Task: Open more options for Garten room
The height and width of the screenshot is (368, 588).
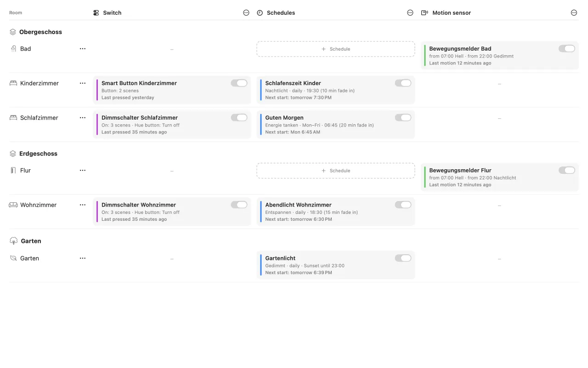Action: [x=83, y=258]
